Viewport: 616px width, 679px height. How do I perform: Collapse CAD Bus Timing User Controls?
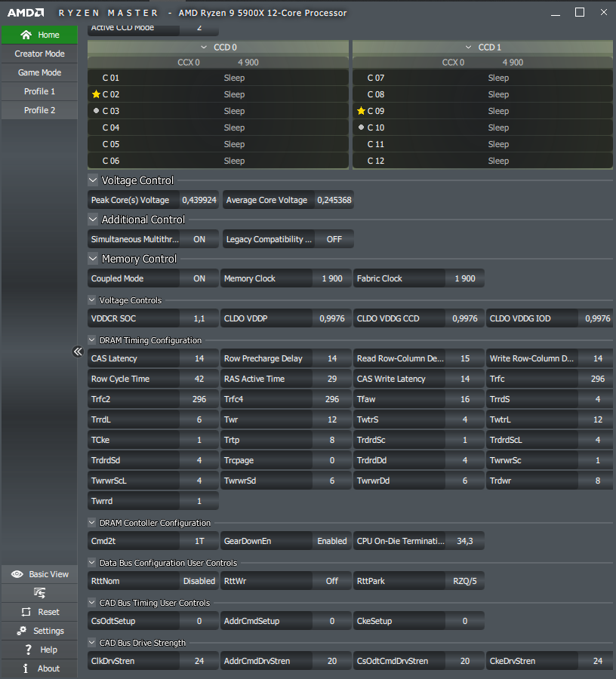point(91,602)
